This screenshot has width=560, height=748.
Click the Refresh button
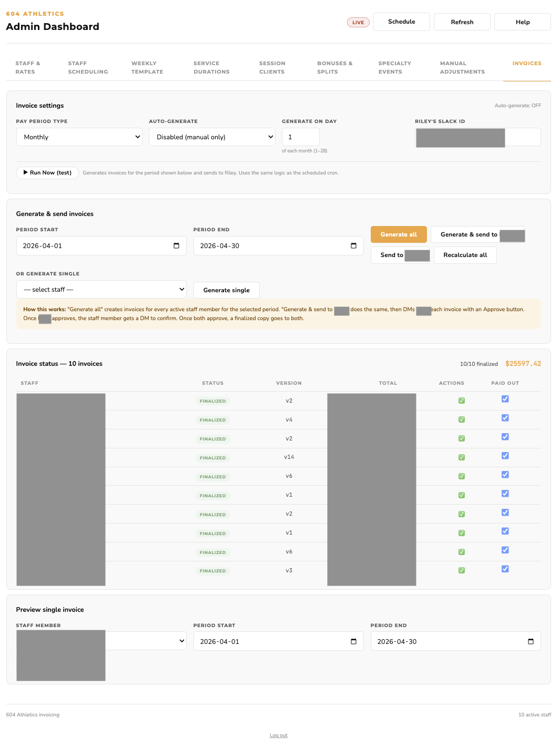pyautogui.click(x=462, y=22)
